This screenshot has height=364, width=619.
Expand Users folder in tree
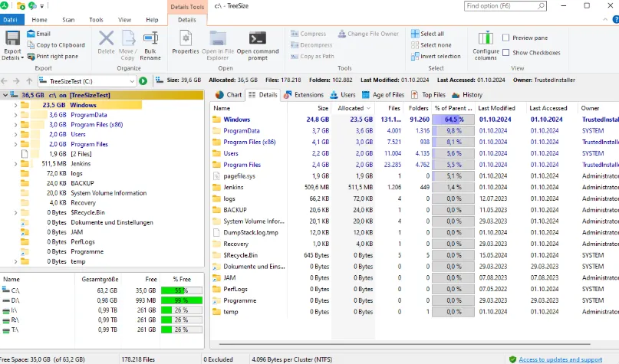(15, 134)
